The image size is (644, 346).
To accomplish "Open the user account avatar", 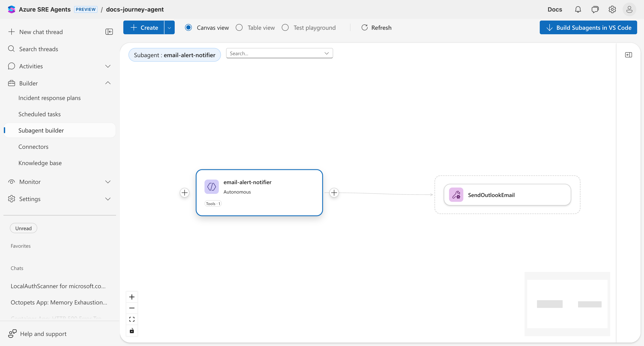I will point(629,9).
